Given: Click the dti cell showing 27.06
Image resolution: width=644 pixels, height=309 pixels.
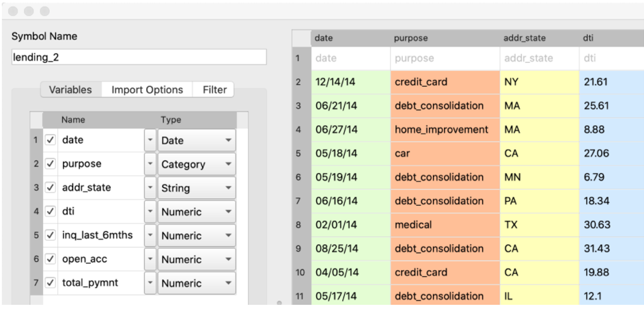Looking at the screenshot, I should coord(611,154).
